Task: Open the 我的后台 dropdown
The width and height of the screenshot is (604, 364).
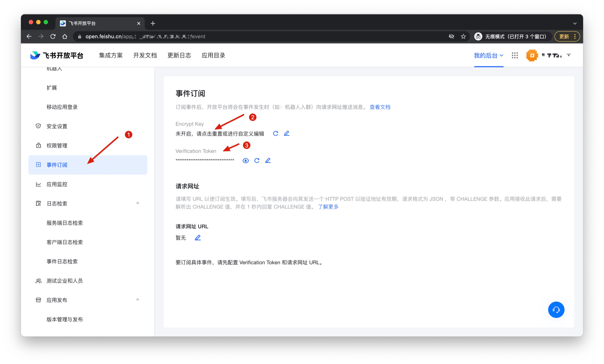Action: [x=488, y=56]
